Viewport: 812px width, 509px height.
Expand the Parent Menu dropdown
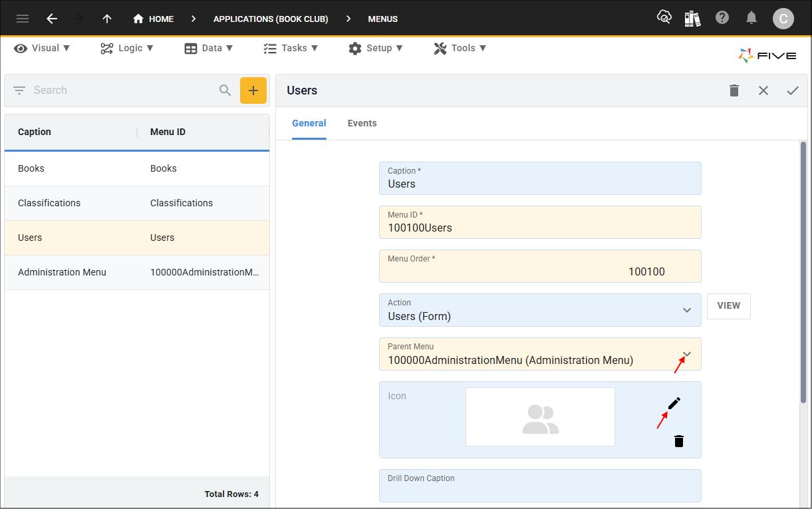coord(687,353)
